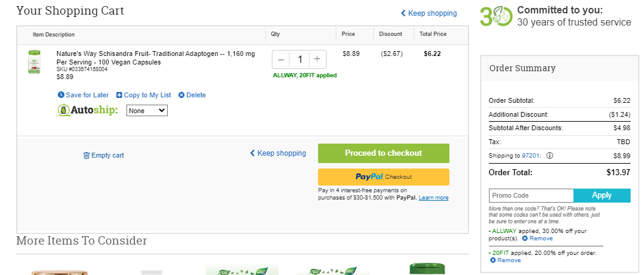Click the Delete item x icon

[182, 95]
